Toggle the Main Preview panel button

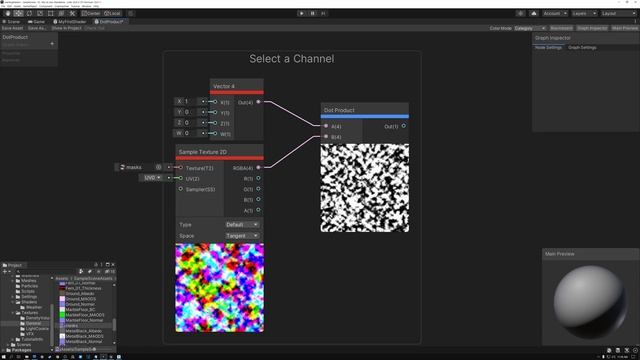624,28
